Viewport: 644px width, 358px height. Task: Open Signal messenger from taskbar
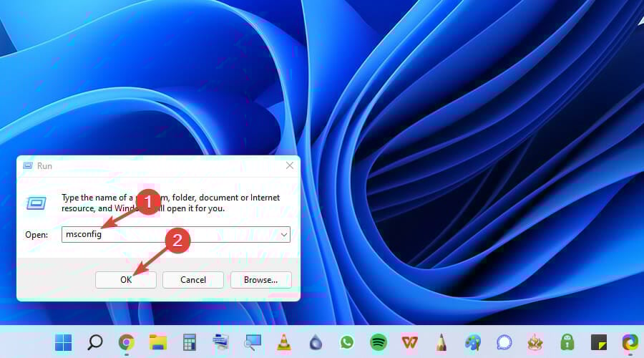[x=504, y=342]
